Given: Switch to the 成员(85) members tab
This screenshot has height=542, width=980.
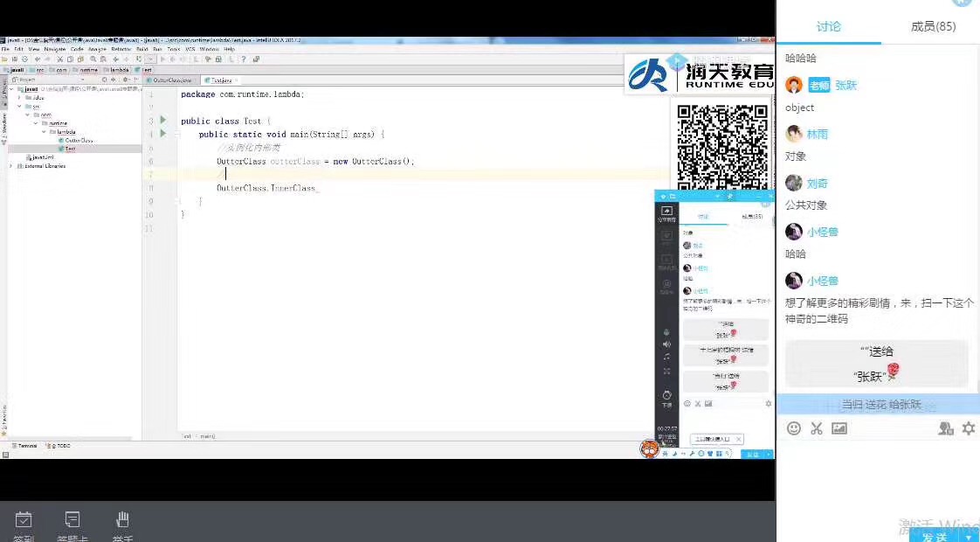Looking at the screenshot, I should pos(933,26).
